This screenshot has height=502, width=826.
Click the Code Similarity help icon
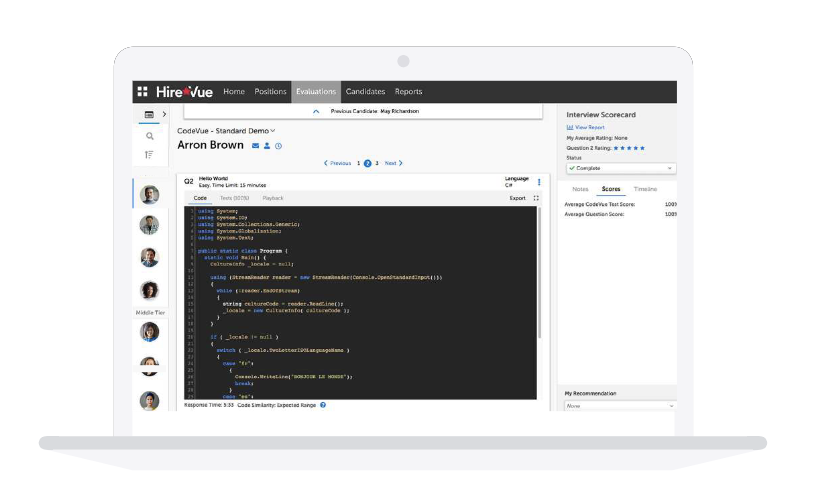pos(323,405)
